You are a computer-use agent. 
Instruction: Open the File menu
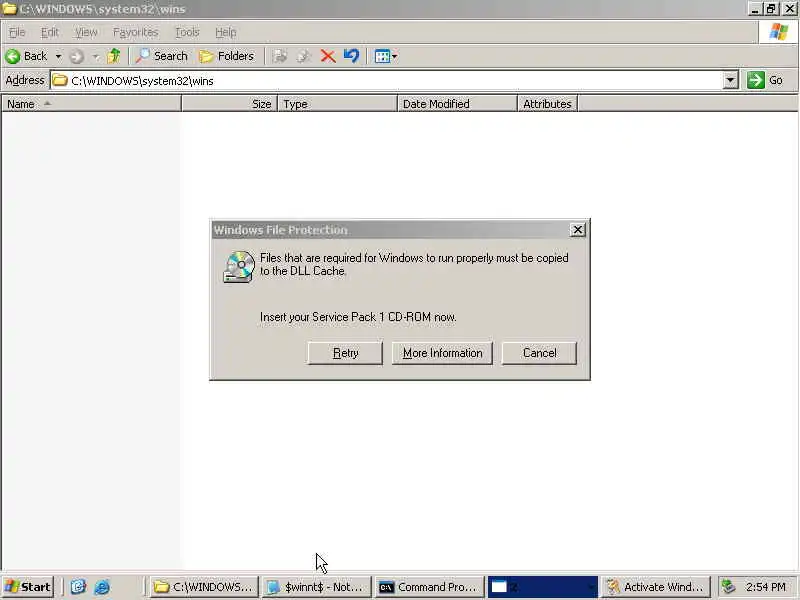(x=17, y=33)
